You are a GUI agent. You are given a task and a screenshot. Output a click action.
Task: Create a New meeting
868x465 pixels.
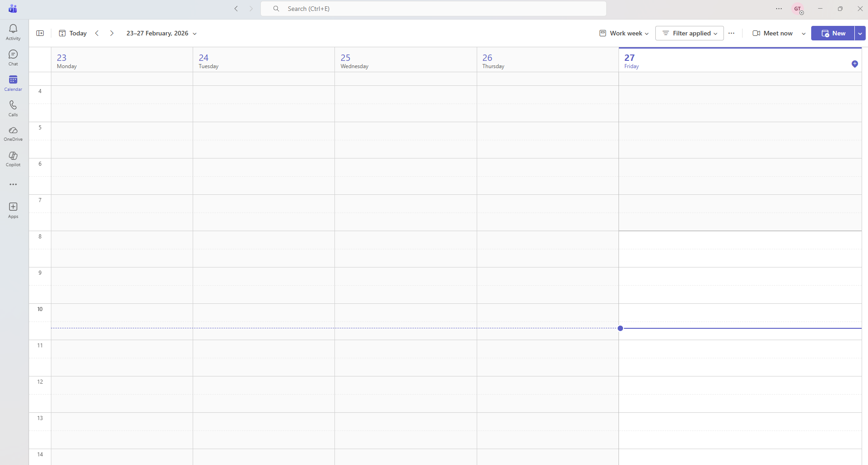tap(834, 33)
